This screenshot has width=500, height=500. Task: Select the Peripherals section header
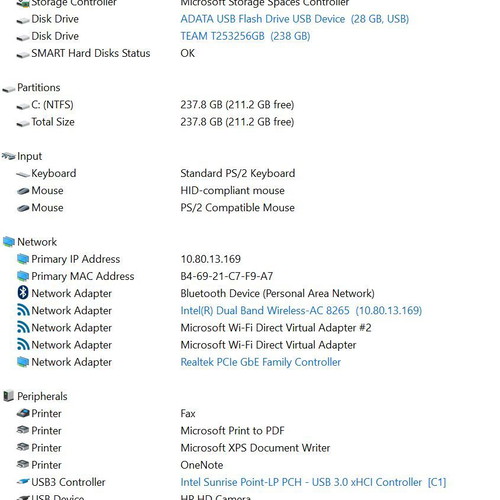42,396
